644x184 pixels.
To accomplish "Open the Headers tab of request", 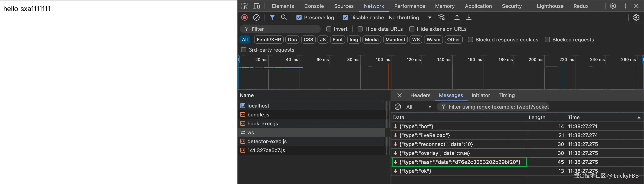I will click(420, 95).
